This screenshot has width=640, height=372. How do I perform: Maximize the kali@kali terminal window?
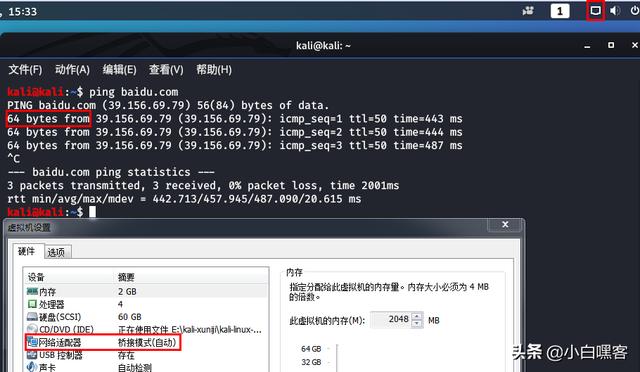pyautogui.click(x=611, y=45)
